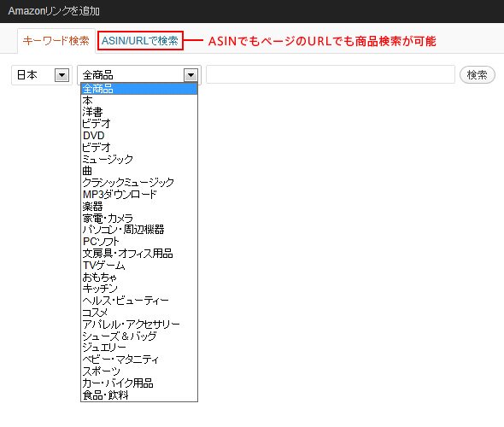Image resolution: width=504 pixels, height=427 pixels.
Task: Pick DVD from the category list
Action: (x=139, y=136)
